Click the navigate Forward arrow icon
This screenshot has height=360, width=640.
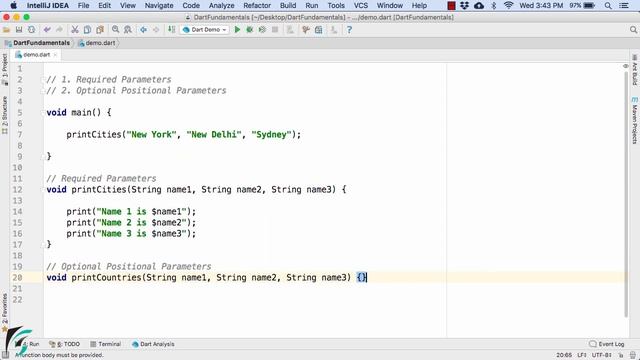156,30
